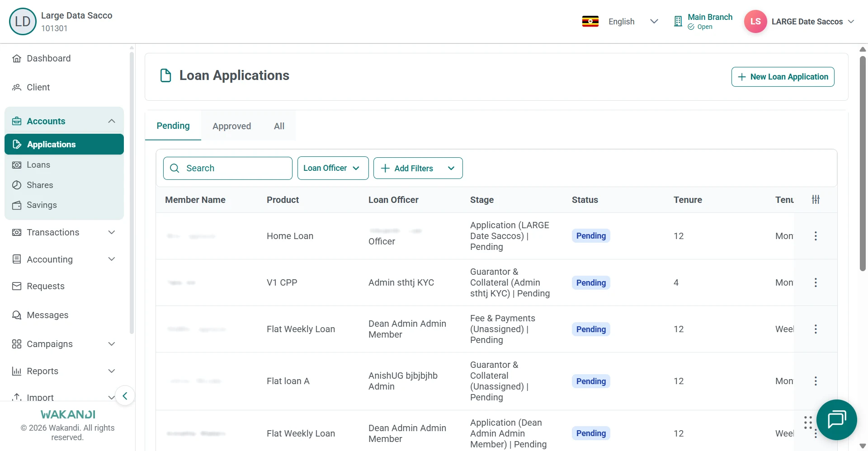The height and width of the screenshot is (451, 868).
Task: Expand the Import menu
Action: [x=64, y=397]
